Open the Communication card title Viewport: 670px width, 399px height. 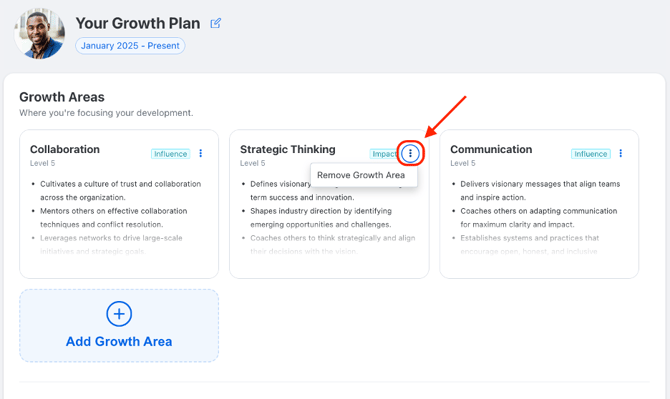(491, 149)
